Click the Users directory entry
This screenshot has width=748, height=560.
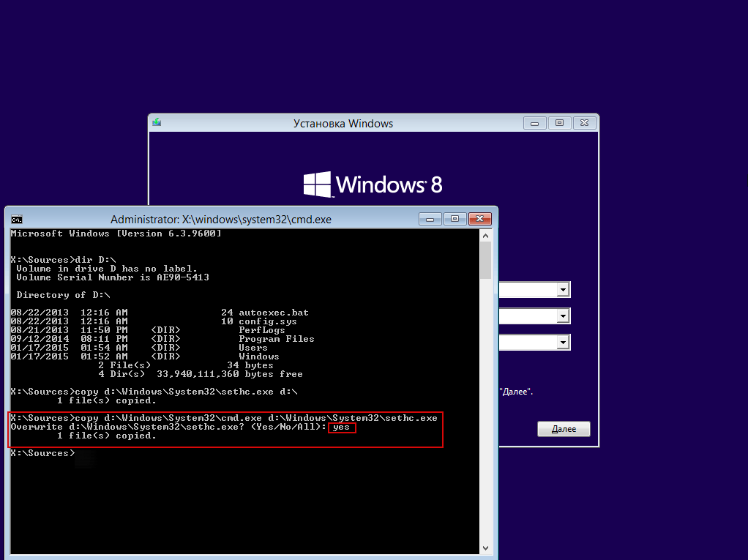click(253, 348)
